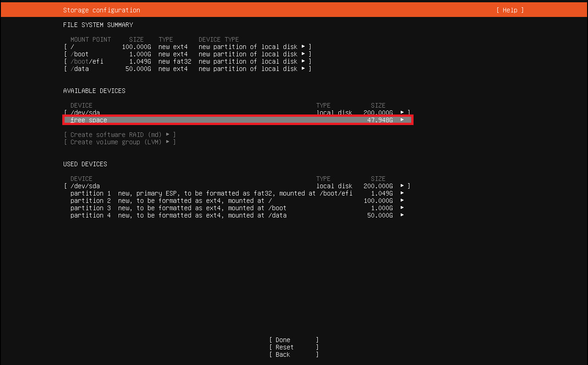Select partition 4 mounted at /data

237,215
